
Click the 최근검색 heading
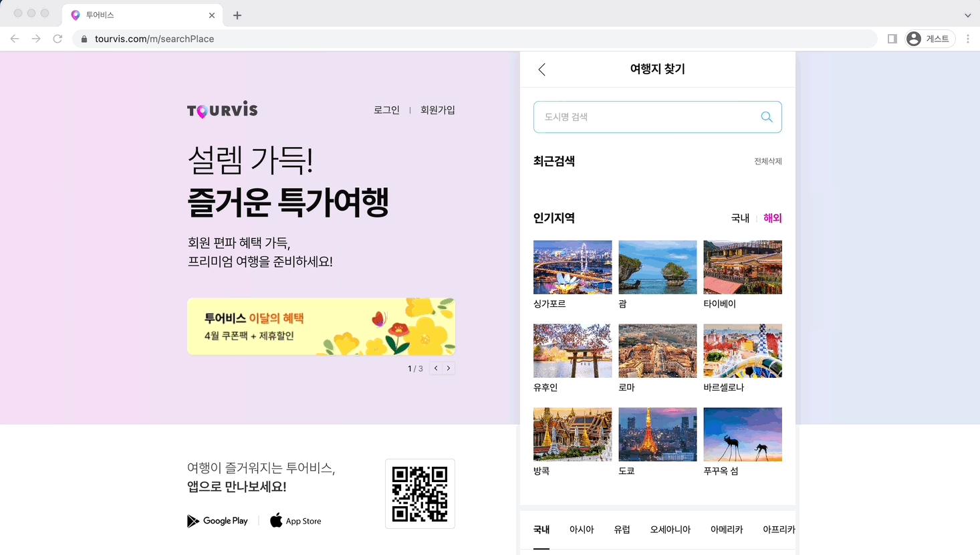coord(554,161)
